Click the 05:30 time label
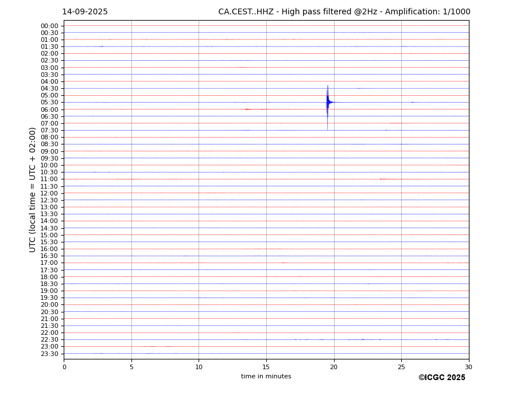532x399 pixels. coord(49,103)
